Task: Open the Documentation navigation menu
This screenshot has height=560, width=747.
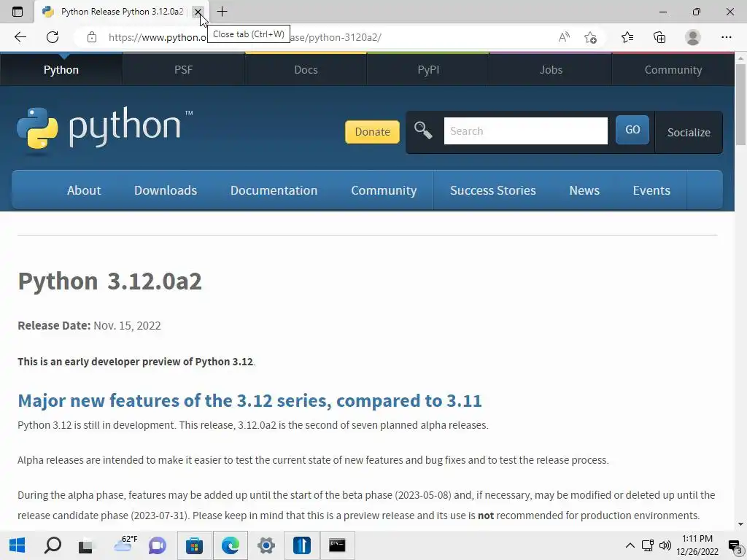Action: tap(274, 190)
